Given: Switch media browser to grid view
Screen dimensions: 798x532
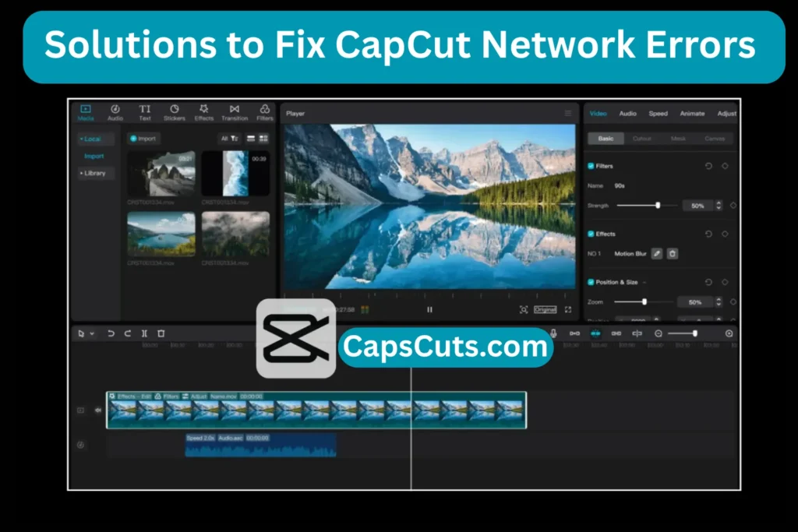Looking at the screenshot, I should point(263,139).
